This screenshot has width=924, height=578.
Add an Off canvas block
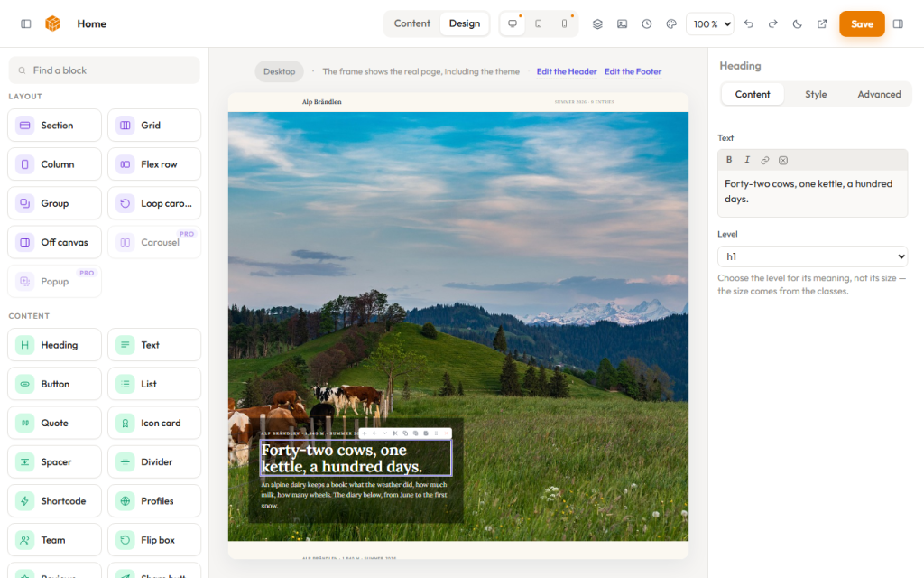pyautogui.click(x=54, y=242)
